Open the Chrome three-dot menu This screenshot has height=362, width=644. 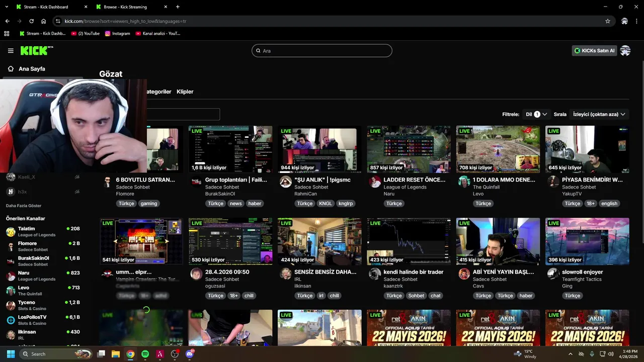(637, 21)
